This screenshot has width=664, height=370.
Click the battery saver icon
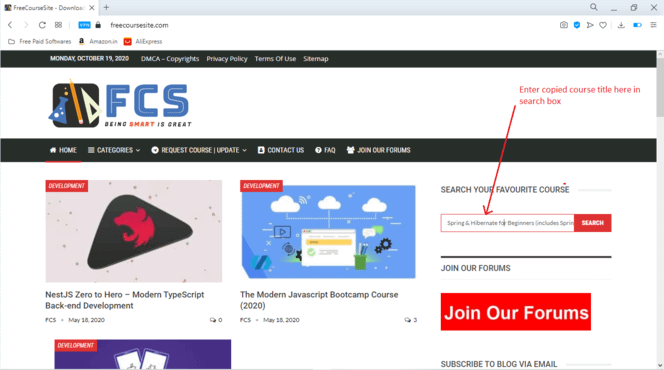coord(637,25)
